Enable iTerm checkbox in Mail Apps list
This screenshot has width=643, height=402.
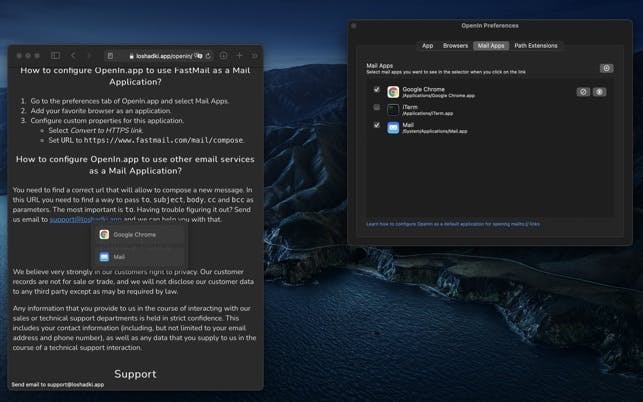click(x=376, y=107)
